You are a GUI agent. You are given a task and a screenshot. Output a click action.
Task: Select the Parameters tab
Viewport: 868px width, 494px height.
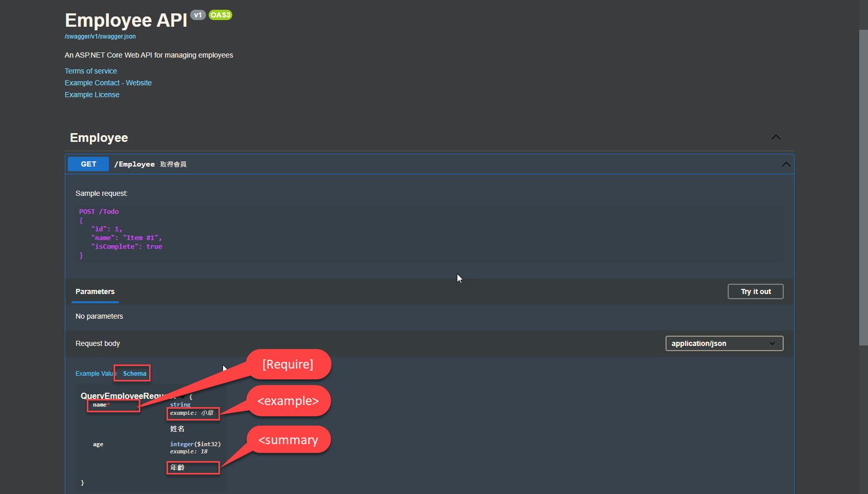point(95,291)
